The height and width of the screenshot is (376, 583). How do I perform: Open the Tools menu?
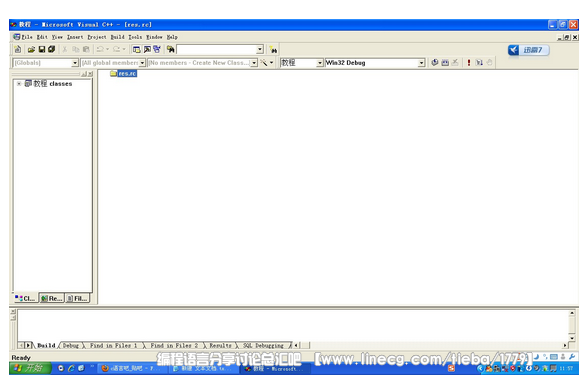[x=135, y=37]
